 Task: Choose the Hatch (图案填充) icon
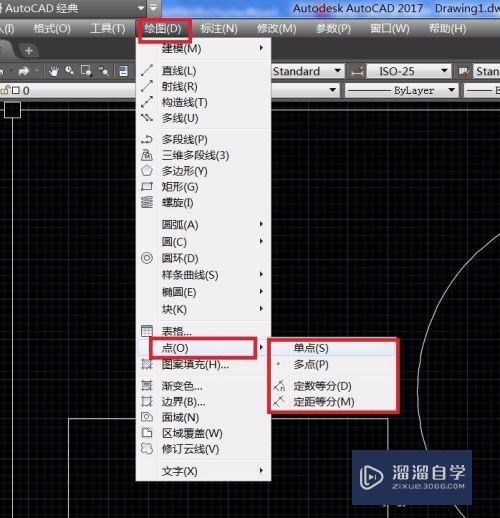147,364
